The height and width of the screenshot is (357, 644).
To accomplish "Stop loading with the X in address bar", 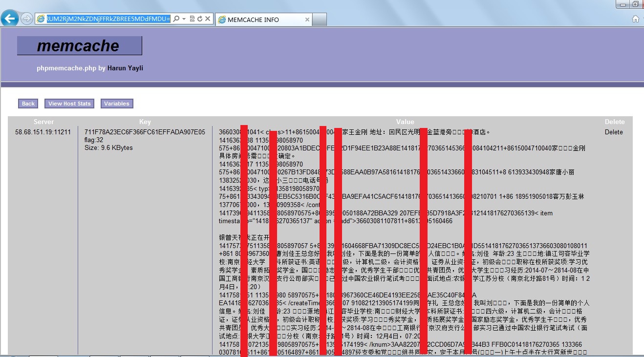I will 207,19.
